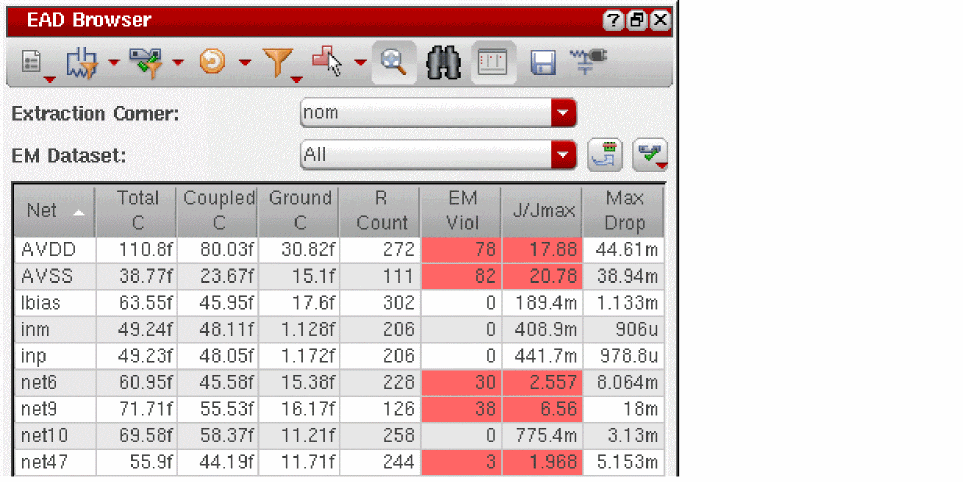Sort table by the Net column header

55,211
